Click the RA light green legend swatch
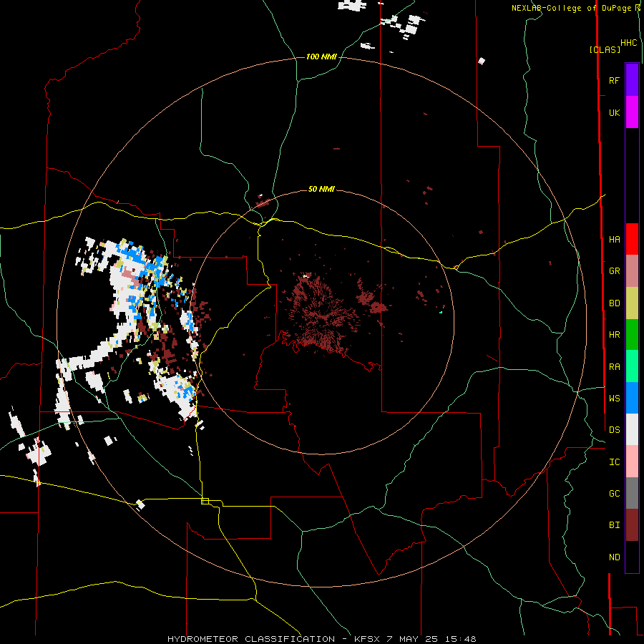The image size is (644, 644). (x=632, y=366)
